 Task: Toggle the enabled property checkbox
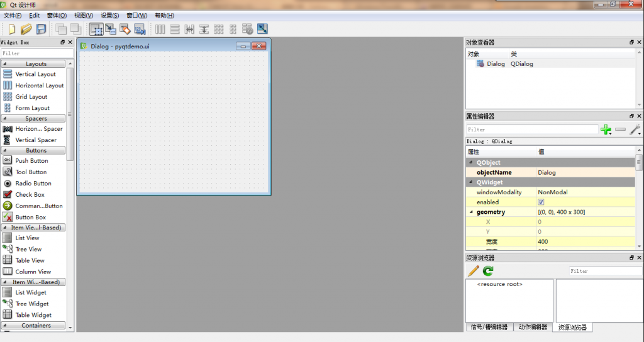tap(541, 202)
